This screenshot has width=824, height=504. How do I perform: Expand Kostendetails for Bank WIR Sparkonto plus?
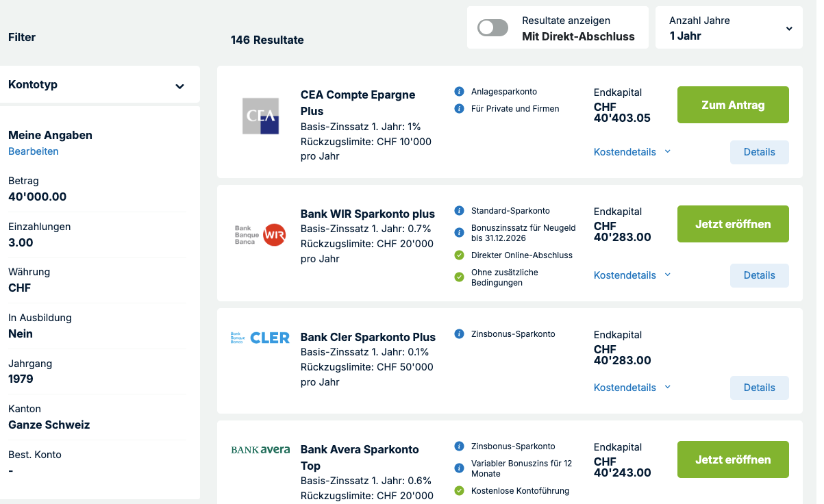(x=632, y=275)
